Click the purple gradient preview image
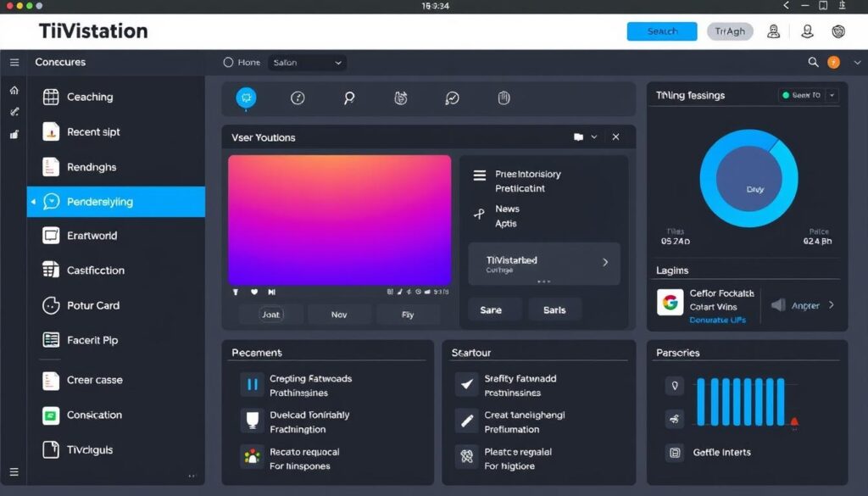Image resolution: width=868 pixels, height=496 pixels. pos(338,219)
